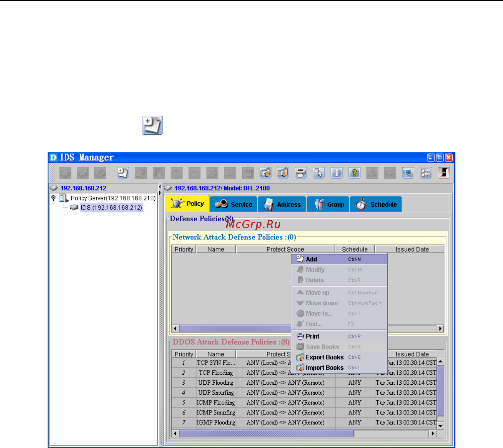Viewport: 503px width, 448px height.
Task: Switch to the Service tab
Action: (234, 204)
